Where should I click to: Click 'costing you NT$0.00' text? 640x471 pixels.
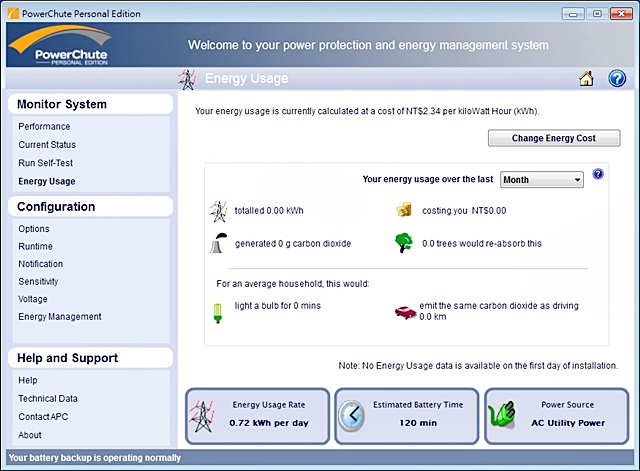464,211
